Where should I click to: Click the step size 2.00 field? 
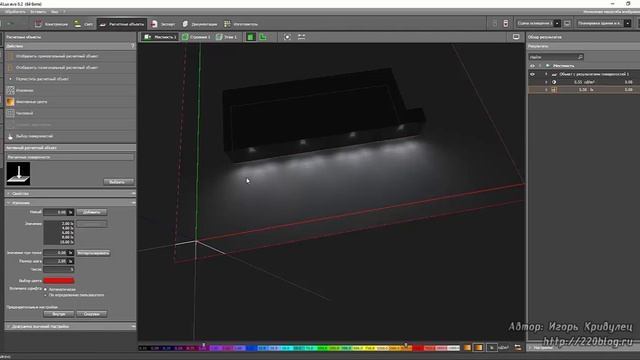(58, 261)
